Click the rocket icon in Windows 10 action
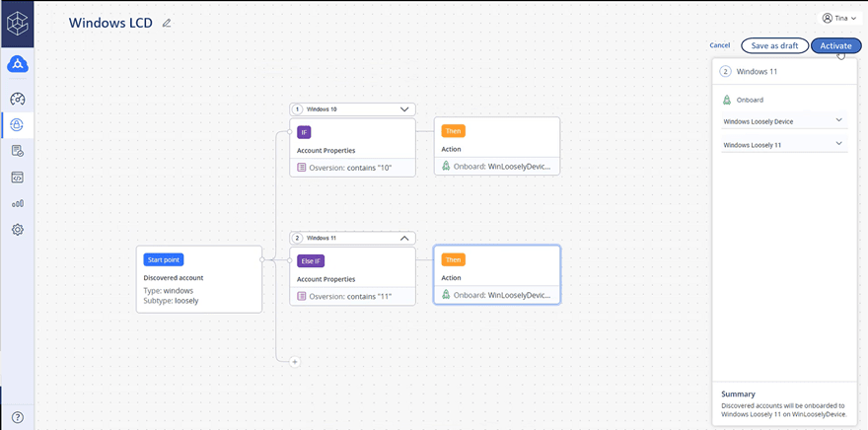The image size is (868, 430). tap(446, 166)
